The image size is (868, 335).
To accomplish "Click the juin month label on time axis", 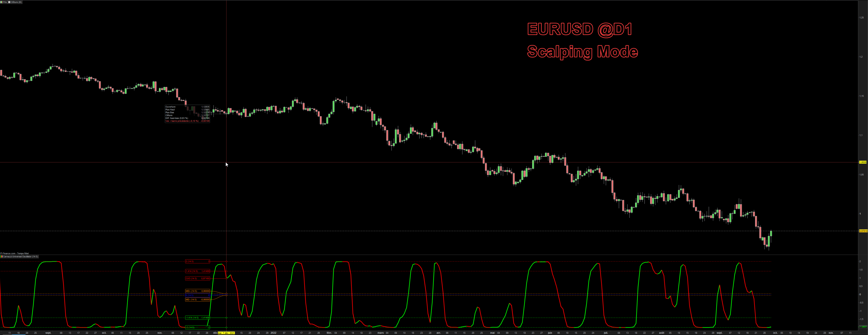I will coord(550,333).
